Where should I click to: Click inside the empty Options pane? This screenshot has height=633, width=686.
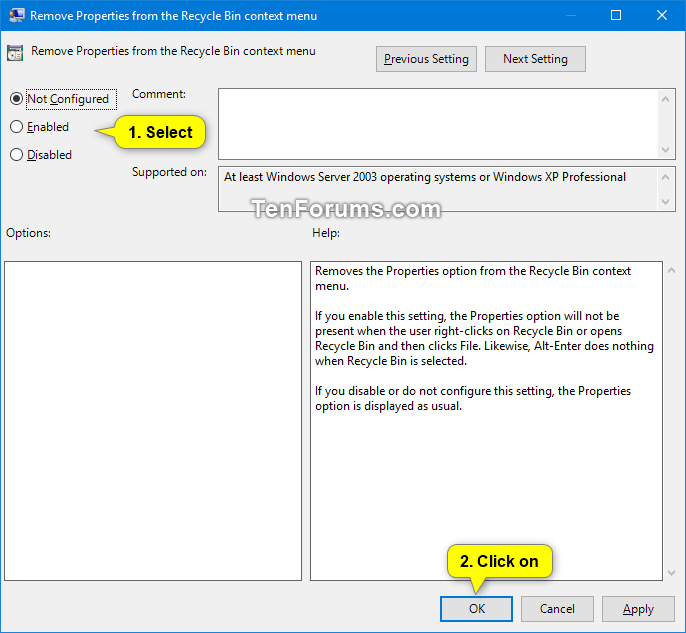click(153, 421)
